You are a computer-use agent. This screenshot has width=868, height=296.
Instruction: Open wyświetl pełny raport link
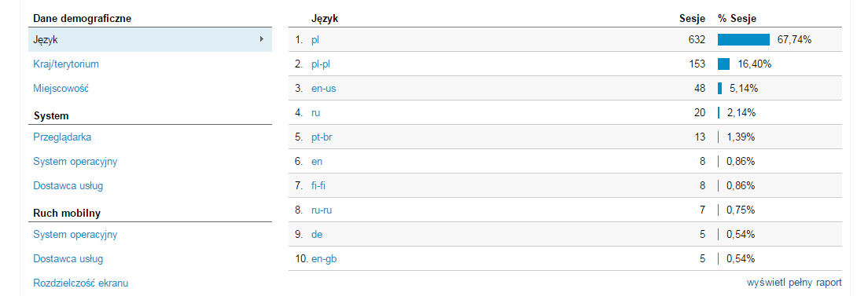point(794,283)
